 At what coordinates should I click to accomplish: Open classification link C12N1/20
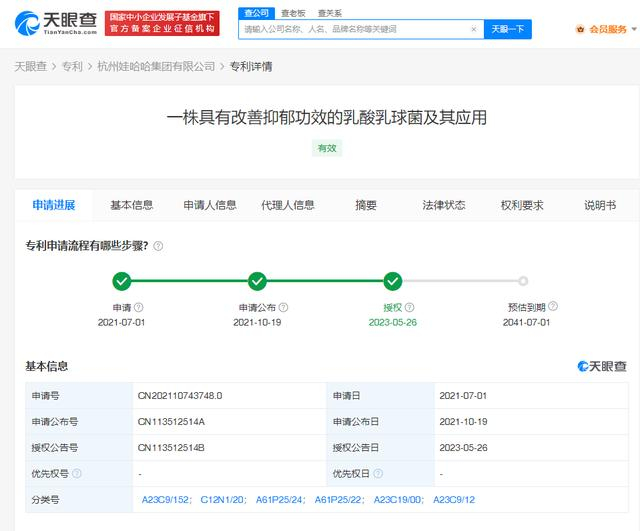(224, 499)
